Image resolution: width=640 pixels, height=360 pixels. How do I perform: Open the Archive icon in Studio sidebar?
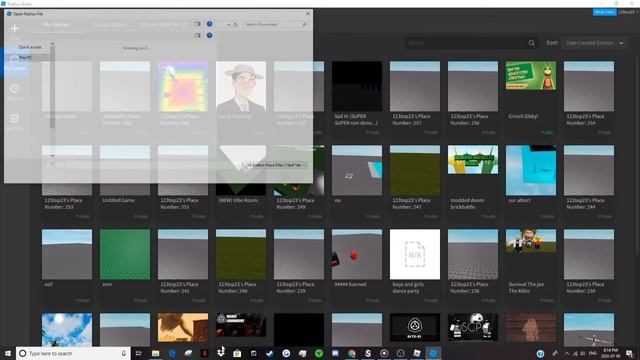14,118
